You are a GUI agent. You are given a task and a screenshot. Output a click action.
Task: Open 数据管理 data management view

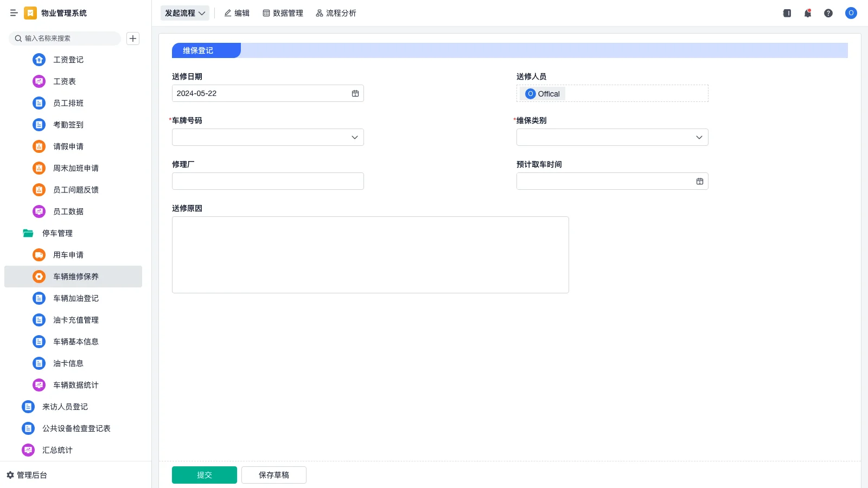click(283, 13)
